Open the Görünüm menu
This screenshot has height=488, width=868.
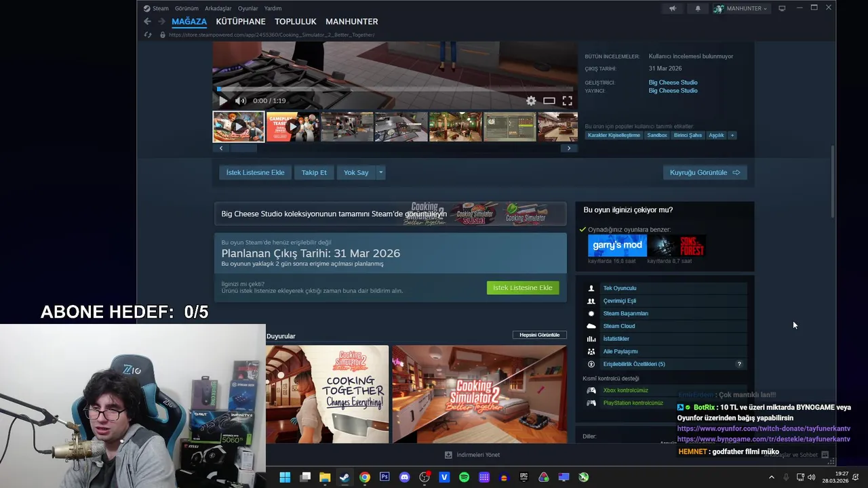click(x=186, y=8)
